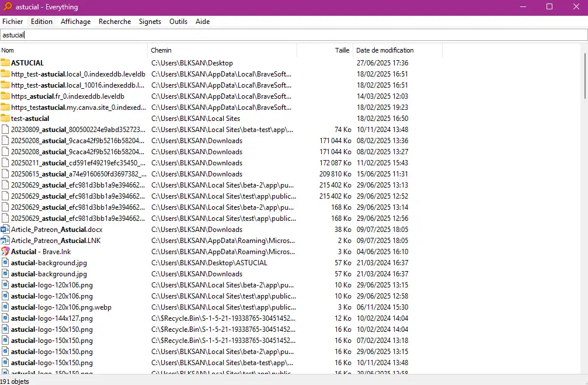The width and height of the screenshot is (588, 385).
Task: Select https_astucial.fr_0.indexeddb.leveldb name
Action: 68,96
